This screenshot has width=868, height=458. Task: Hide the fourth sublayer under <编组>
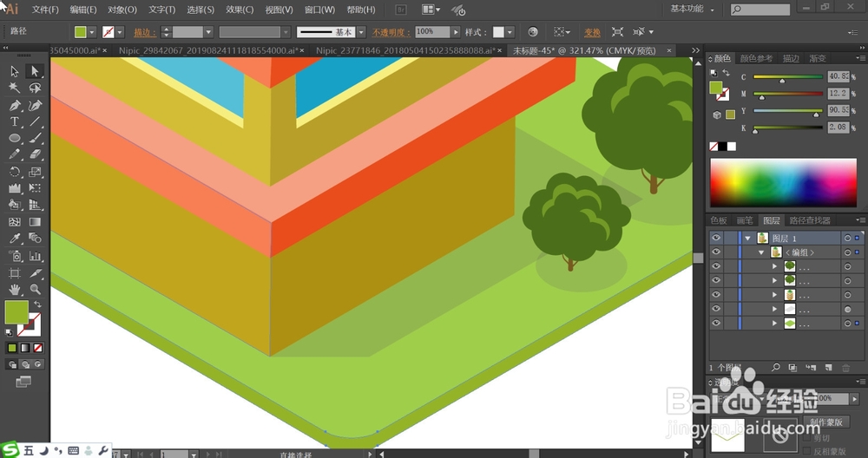(x=716, y=309)
